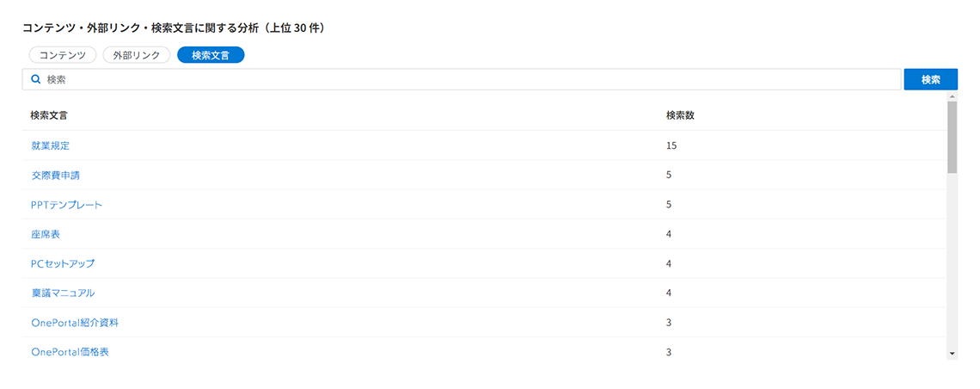Open the 稟議マニュアル link
The image size is (980, 389).
click(x=63, y=293)
